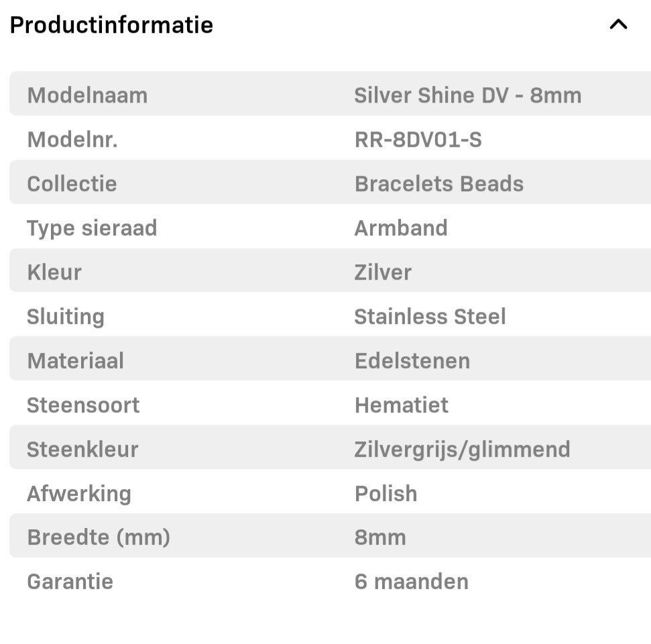Click the Zilvergrijs/glimmend stone color value
Viewport: 651px width, 644px height.
[x=462, y=449]
